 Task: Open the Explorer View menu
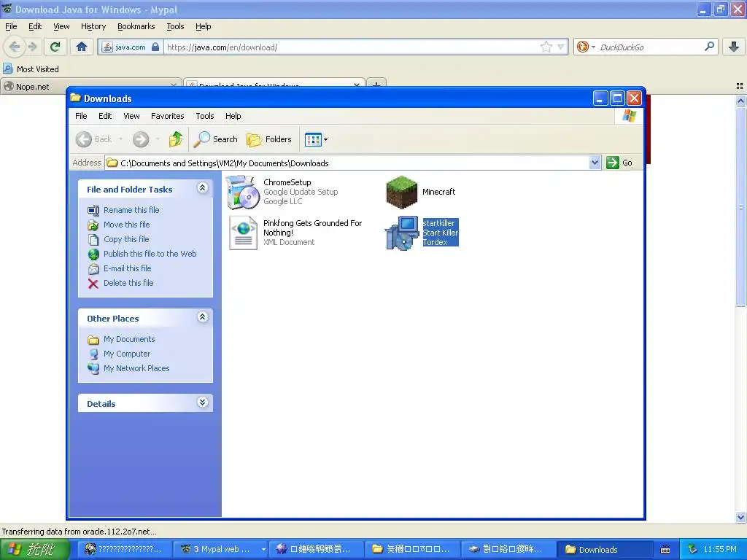click(x=131, y=116)
